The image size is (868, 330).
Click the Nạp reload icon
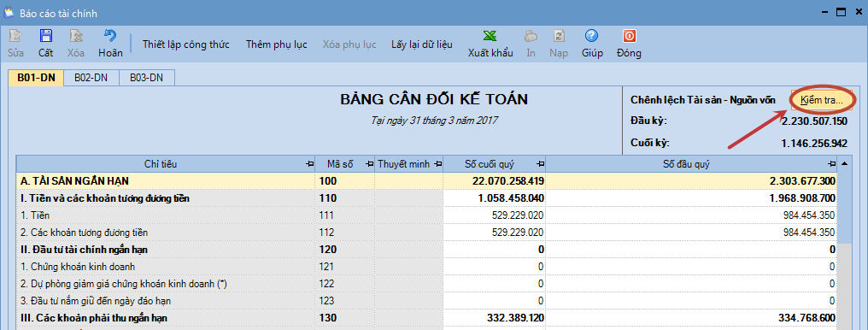559,37
